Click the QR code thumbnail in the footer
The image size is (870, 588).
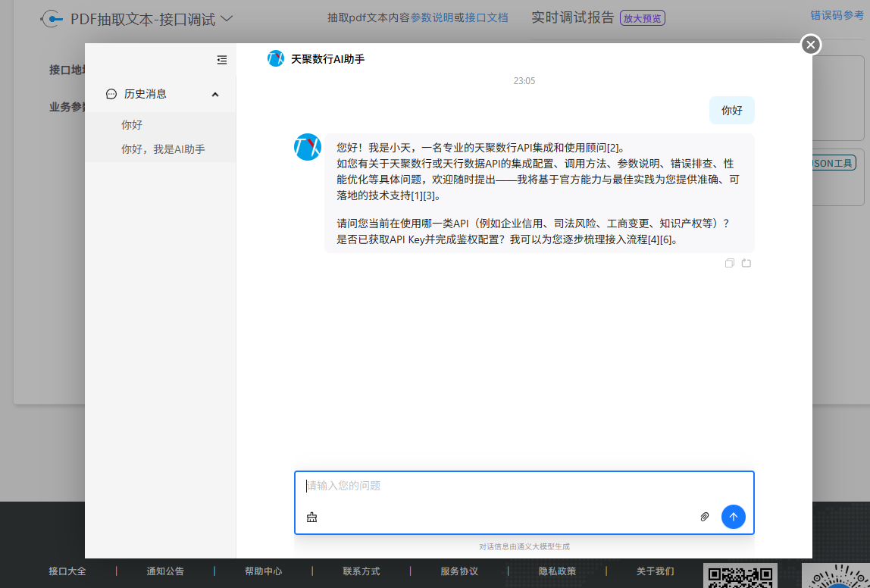(x=740, y=575)
